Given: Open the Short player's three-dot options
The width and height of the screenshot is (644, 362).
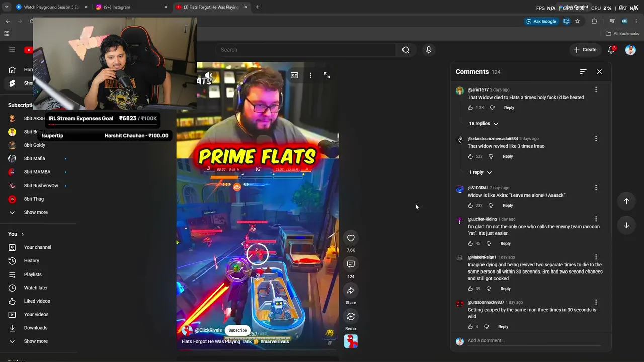Looking at the screenshot, I should tap(310, 75).
